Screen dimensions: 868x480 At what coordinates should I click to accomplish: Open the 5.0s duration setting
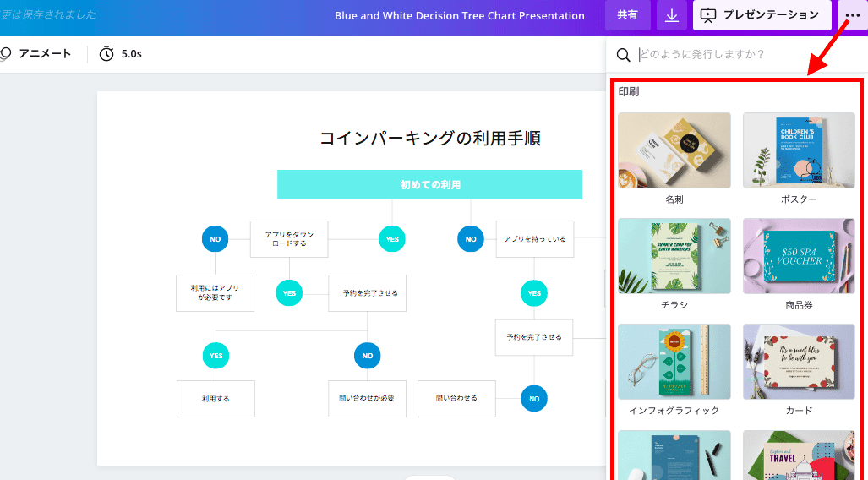tap(132, 54)
